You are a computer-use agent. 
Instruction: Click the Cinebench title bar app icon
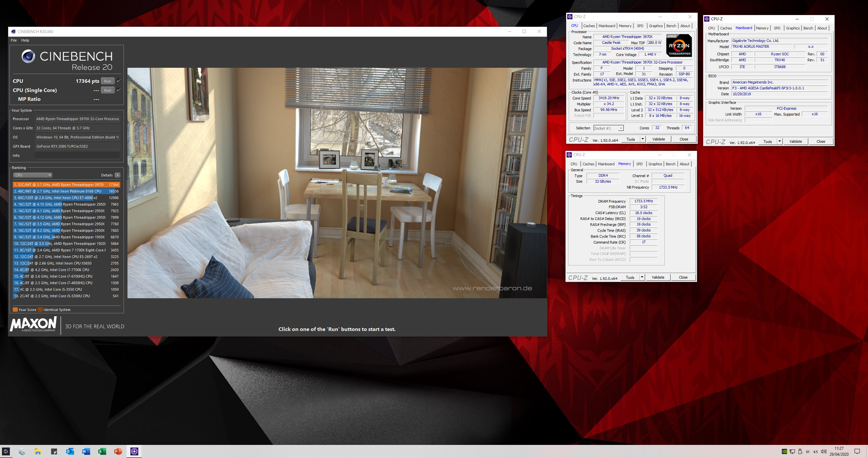13,32
